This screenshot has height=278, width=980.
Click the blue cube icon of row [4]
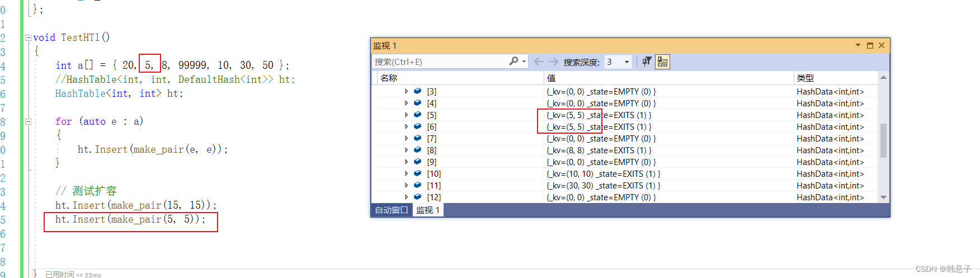tap(417, 103)
